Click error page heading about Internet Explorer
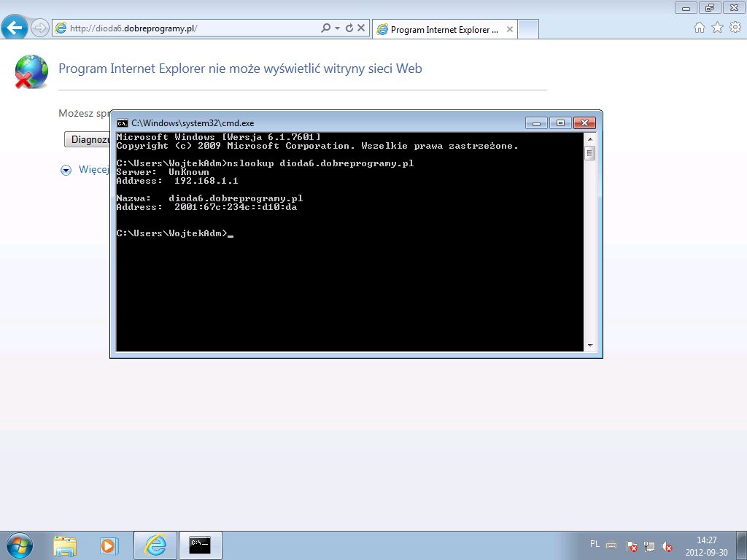The width and height of the screenshot is (747, 560). [240, 69]
